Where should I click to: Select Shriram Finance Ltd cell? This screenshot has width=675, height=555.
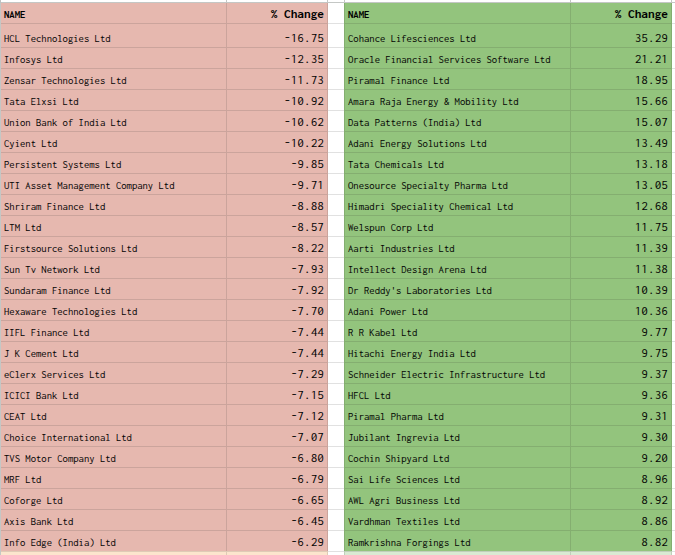pos(113,207)
